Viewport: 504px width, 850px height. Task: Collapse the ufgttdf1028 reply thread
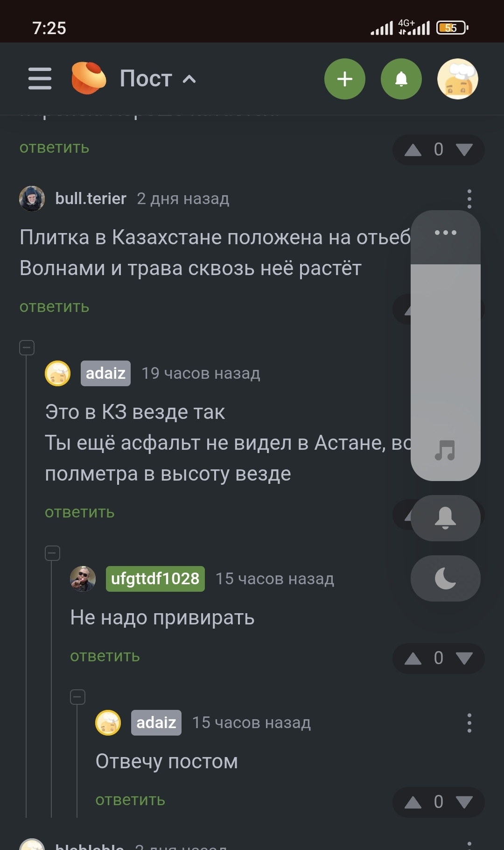[x=52, y=553]
